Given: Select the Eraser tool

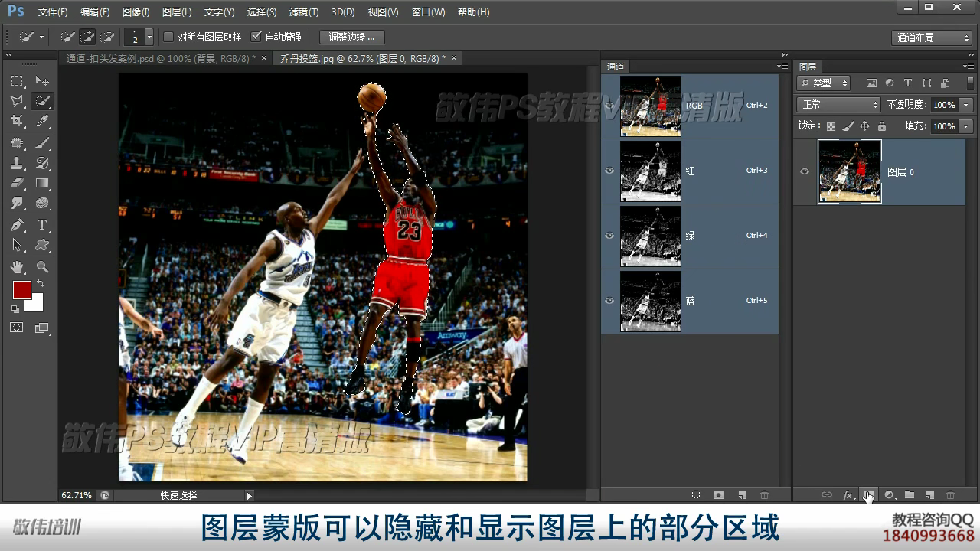Looking at the screenshot, I should [x=17, y=183].
